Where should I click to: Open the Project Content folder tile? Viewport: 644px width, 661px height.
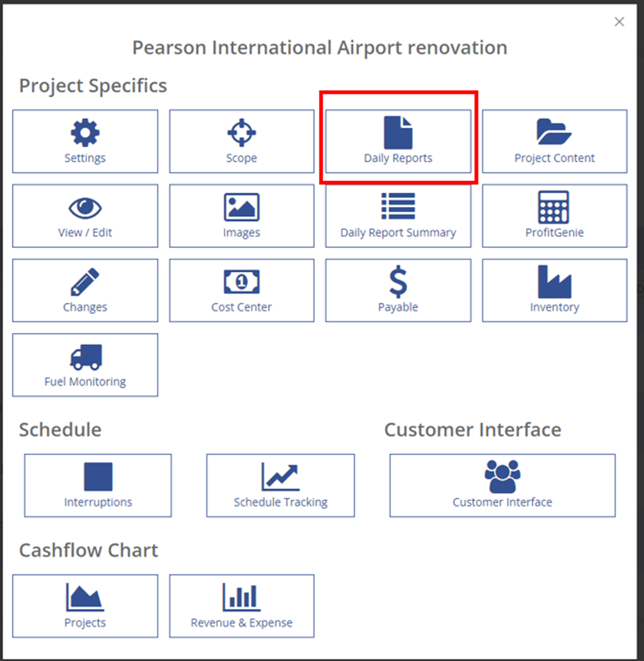tap(555, 141)
